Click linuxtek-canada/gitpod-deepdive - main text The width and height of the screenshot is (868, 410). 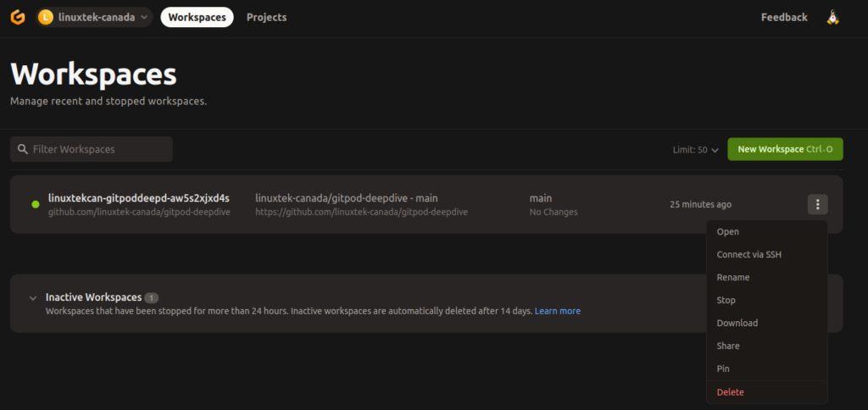(x=347, y=198)
